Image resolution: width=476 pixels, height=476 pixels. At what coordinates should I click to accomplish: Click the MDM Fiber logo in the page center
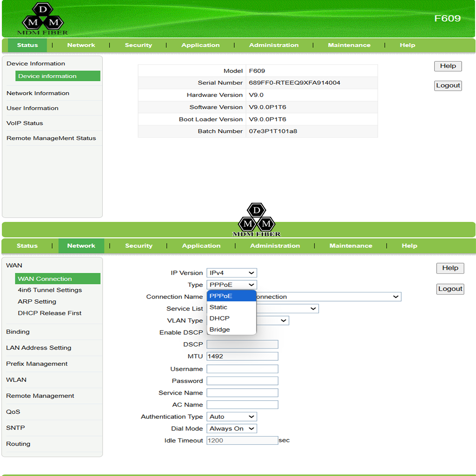coord(257,220)
